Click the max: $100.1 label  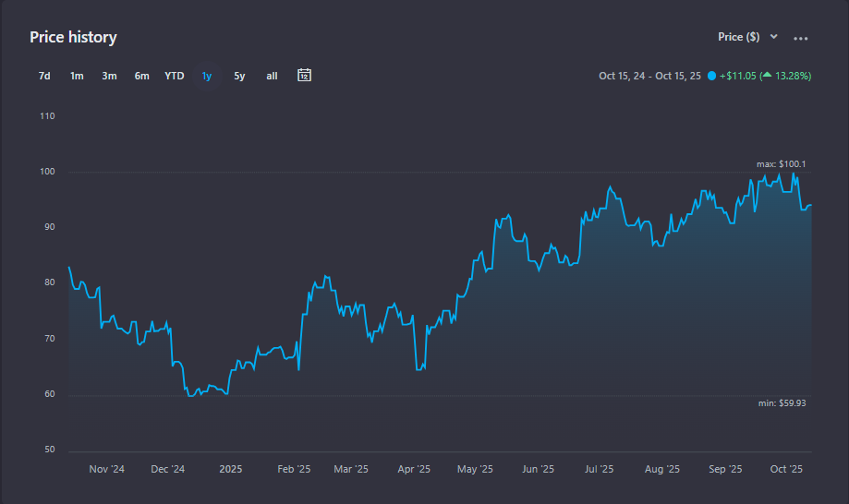tap(781, 164)
